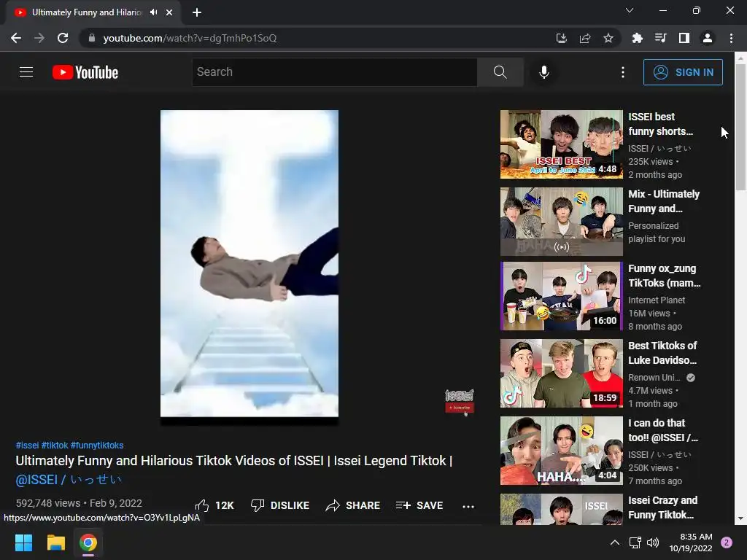Open Issei Crazy and Funny Tiktok title
747x560 pixels.
coord(662,507)
